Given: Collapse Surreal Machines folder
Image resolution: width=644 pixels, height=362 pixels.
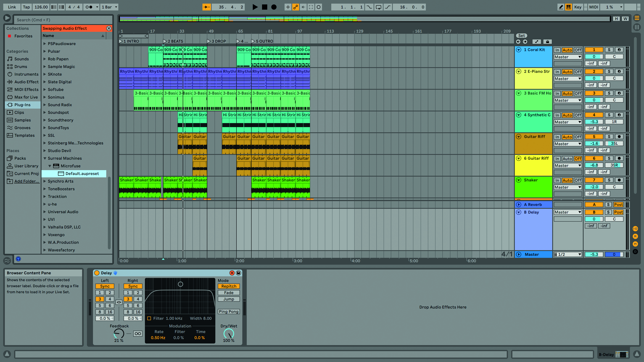Looking at the screenshot, I should 45,158.
